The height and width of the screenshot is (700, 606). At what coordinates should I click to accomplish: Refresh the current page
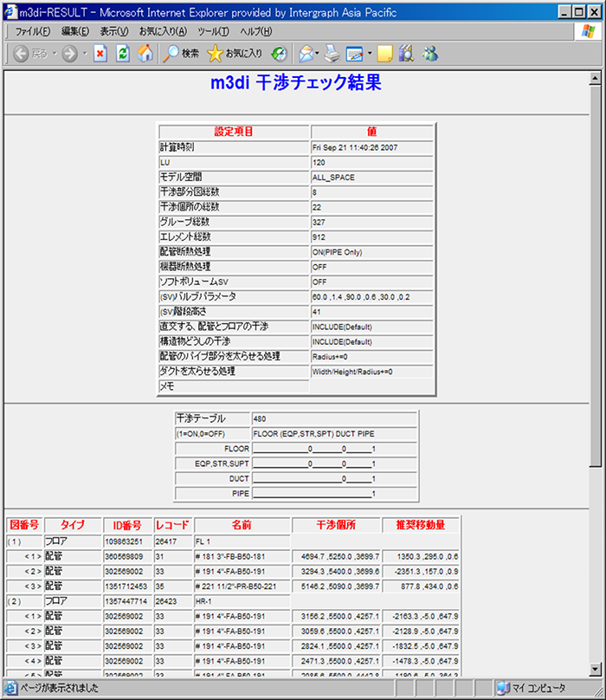pos(123,54)
